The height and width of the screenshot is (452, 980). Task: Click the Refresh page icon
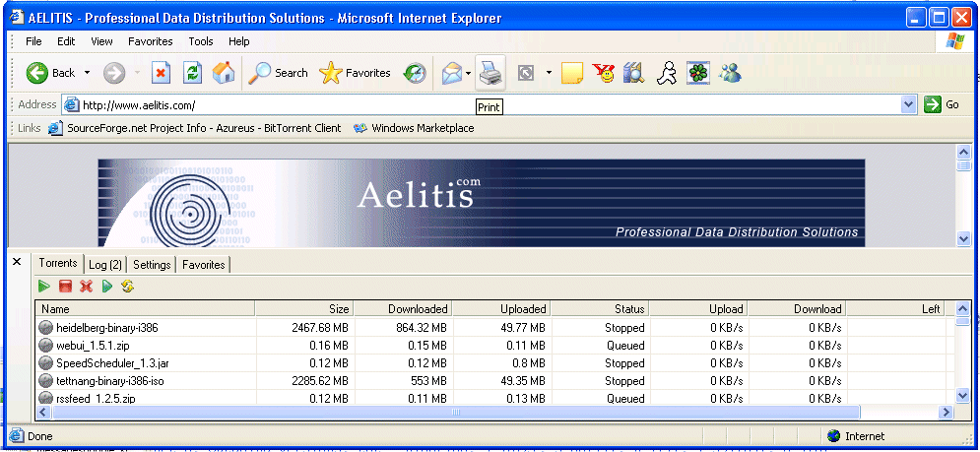(x=192, y=73)
